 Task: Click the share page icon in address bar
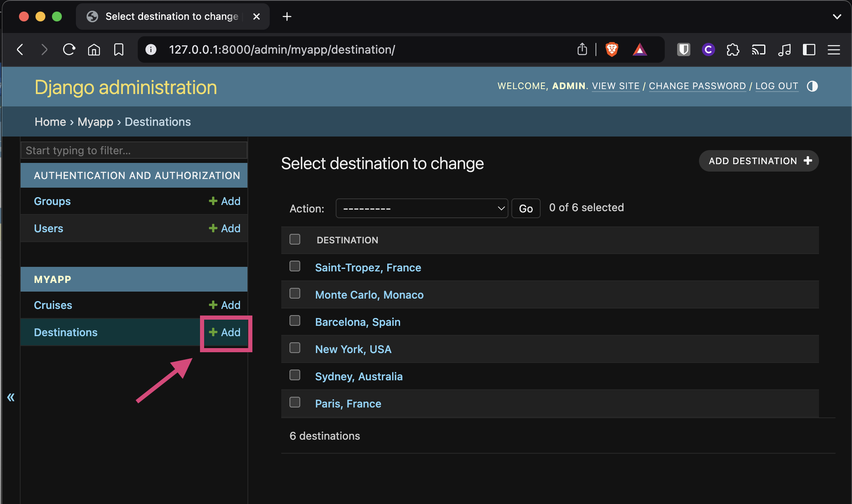click(582, 49)
